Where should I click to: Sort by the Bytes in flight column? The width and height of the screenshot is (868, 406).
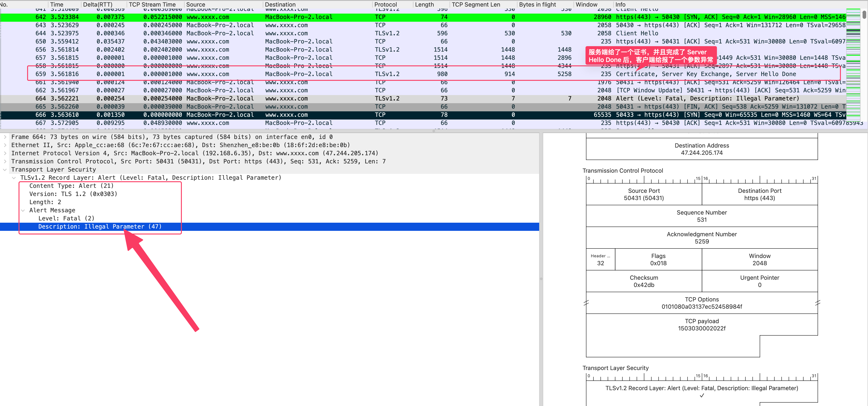(537, 4)
